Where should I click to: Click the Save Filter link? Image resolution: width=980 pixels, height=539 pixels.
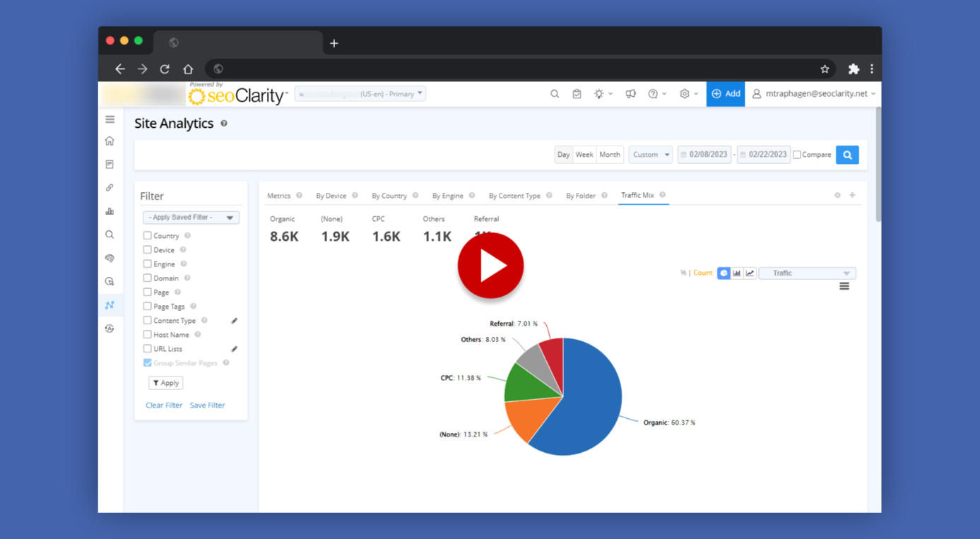(207, 405)
